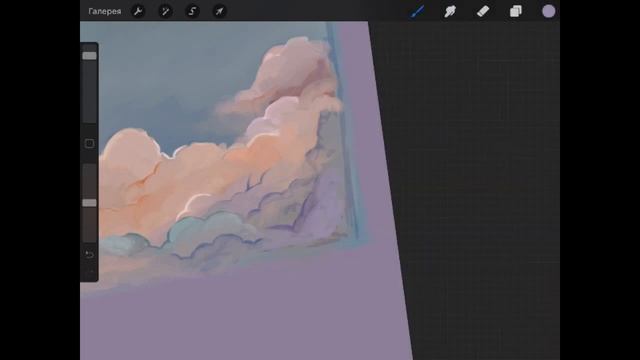
Task: Select the Eraser tool
Action: 483,11
